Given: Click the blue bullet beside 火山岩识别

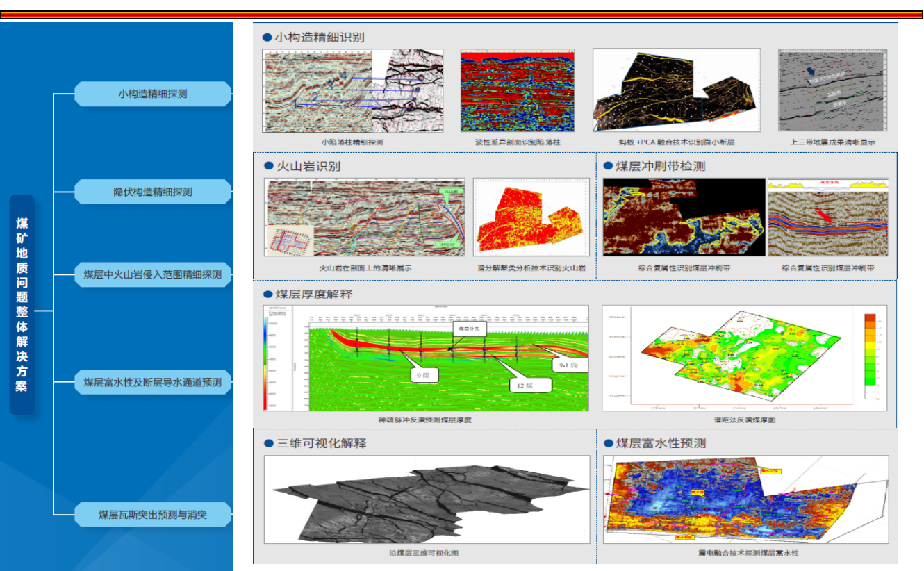Looking at the screenshot, I should [x=268, y=167].
